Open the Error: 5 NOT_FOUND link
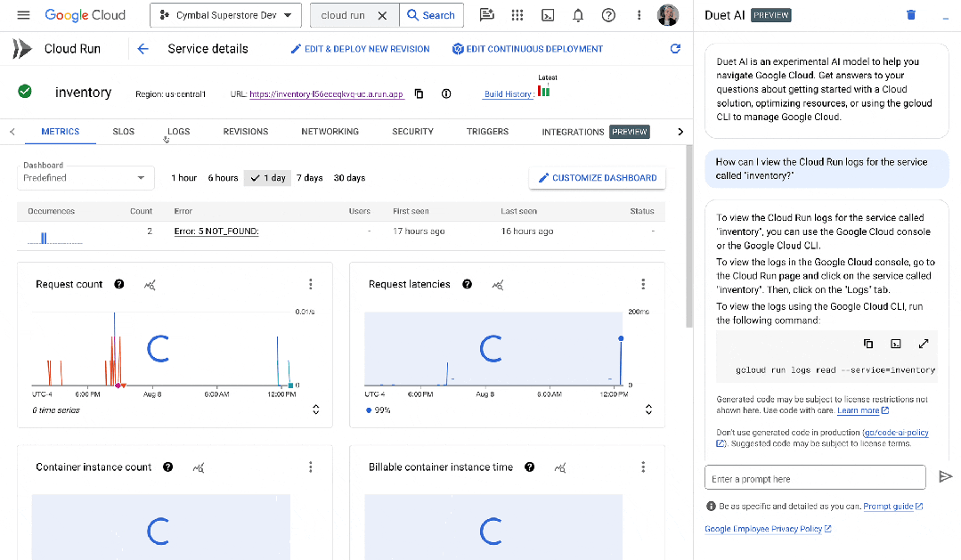The image size is (961, 560). 216,231
